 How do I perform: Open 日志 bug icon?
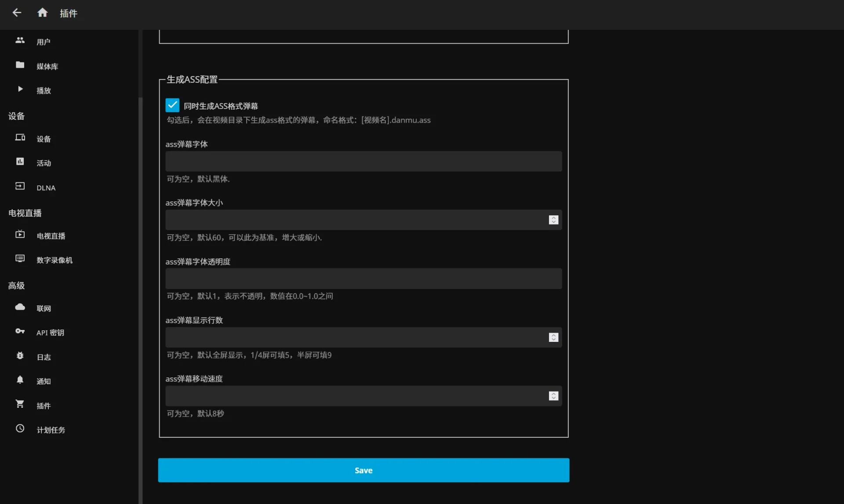[20, 356]
